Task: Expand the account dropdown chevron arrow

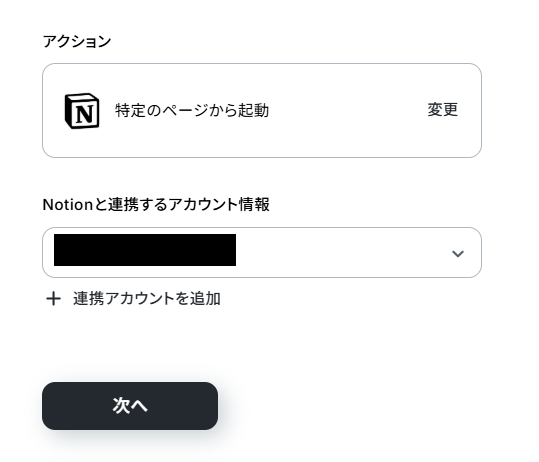Action: coord(458,254)
